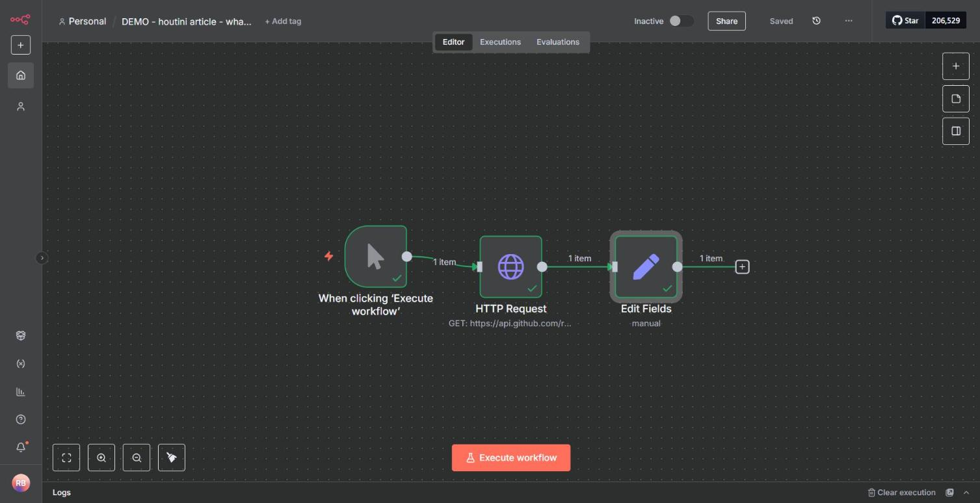The width and height of the screenshot is (980, 503).
Task: Switch to the Evaluations tab
Action: 557,42
